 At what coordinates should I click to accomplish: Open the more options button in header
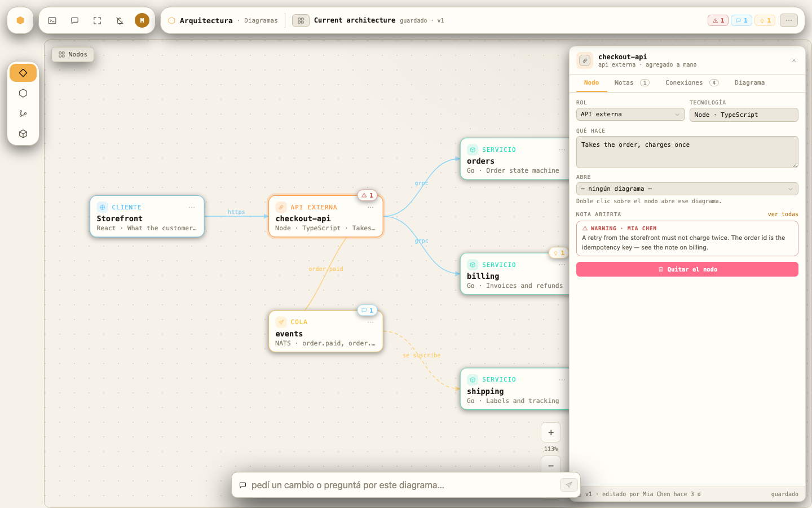pos(789,20)
